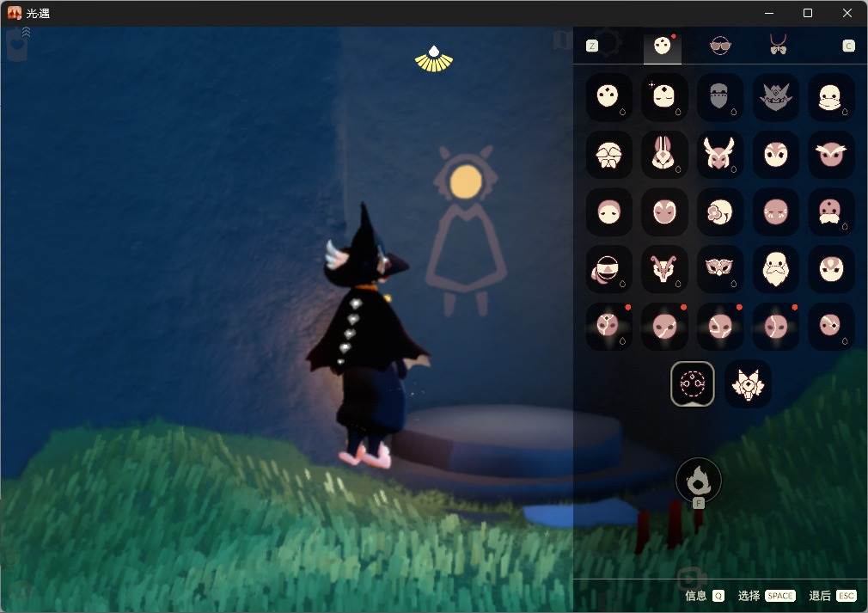Image resolution: width=868 pixels, height=613 pixels.
Task: Click the 退后 ESC back button
Action: point(833,596)
